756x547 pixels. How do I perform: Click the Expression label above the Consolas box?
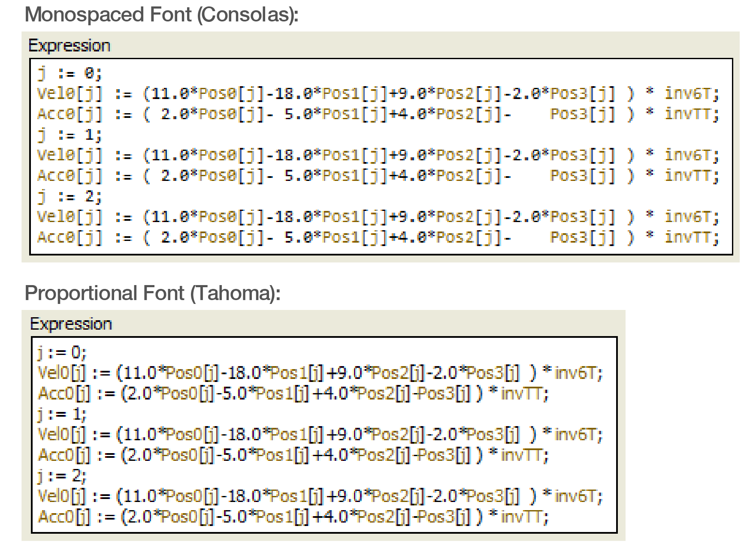[69, 46]
